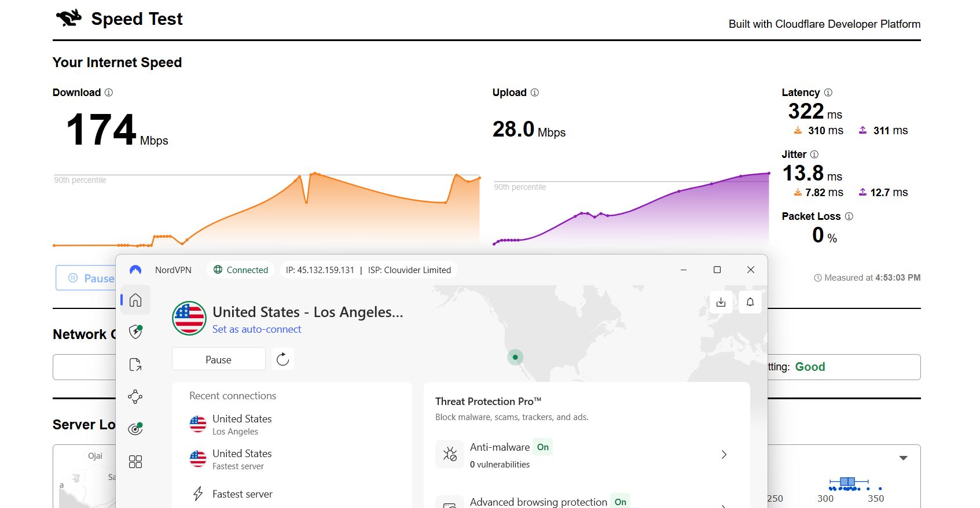980x508 pixels.
Task: Click the 28.0 Mbps upload value
Action: coord(529,130)
